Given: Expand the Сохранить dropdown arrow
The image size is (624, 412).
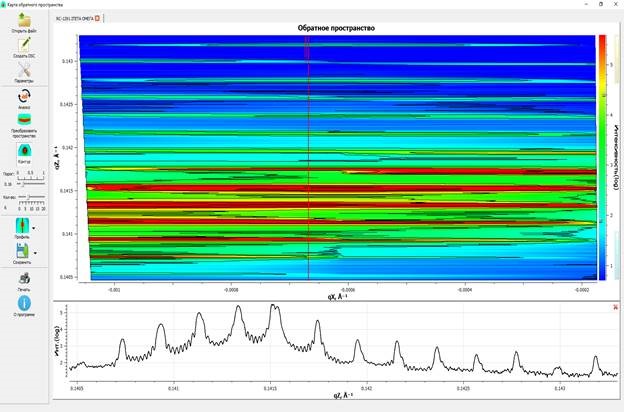Looking at the screenshot, I should [x=35, y=252].
